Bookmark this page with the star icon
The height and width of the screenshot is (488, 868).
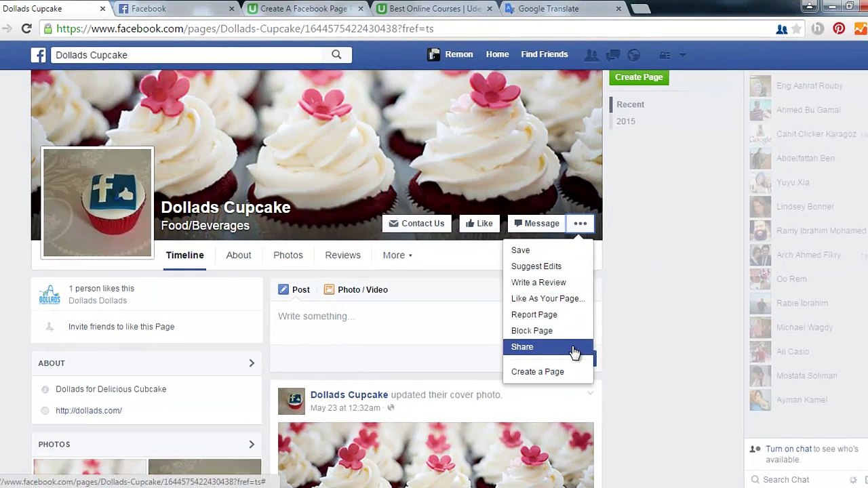tap(796, 29)
